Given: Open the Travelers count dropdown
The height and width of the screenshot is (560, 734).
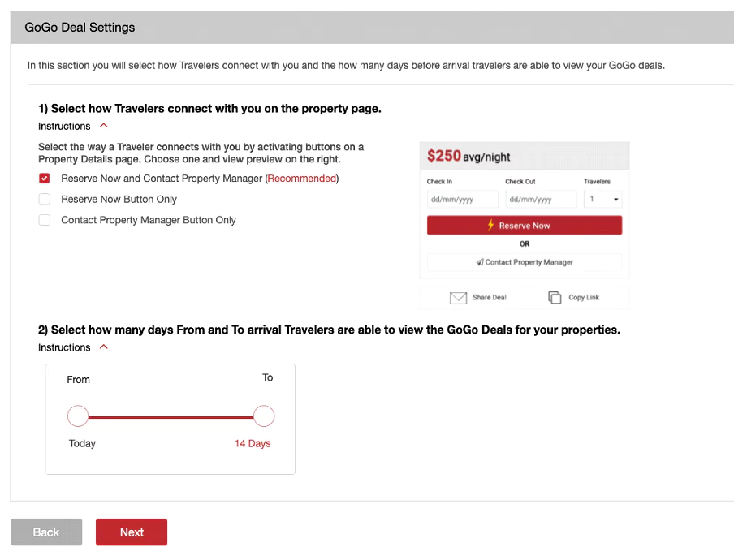Looking at the screenshot, I should tap(603, 200).
